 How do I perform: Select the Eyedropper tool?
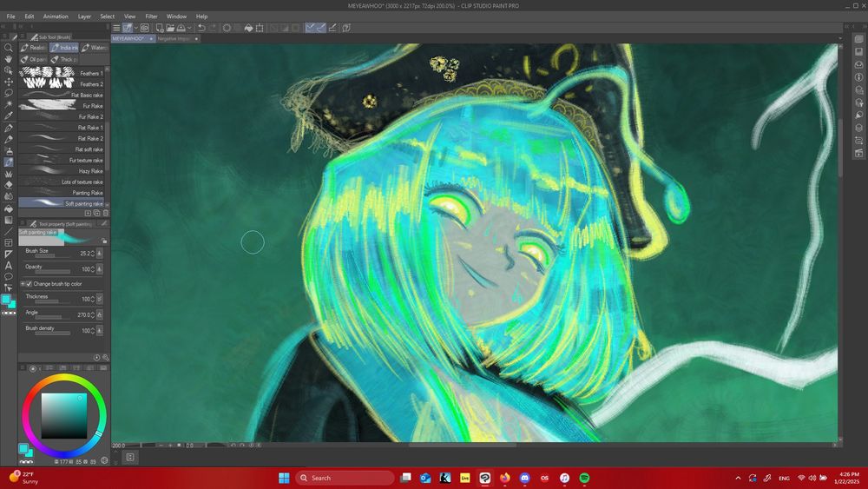pos(9,116)
